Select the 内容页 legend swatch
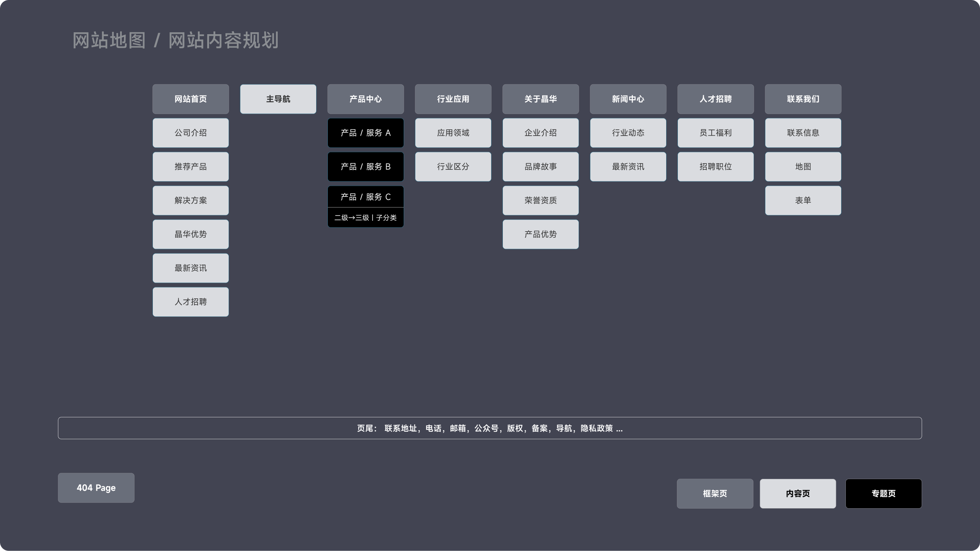 (x=798, y=493)
